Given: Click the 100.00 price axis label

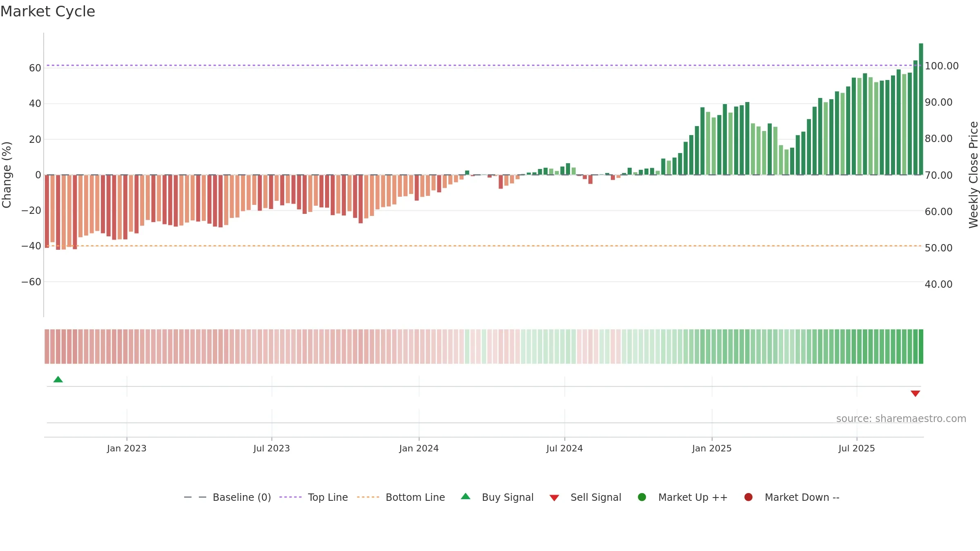Looking at the screenshot, I should point(942,66).
